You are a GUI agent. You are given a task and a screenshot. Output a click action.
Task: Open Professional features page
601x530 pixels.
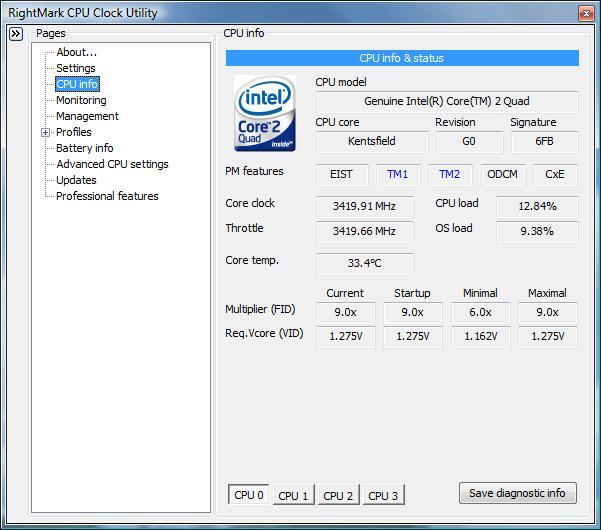tap(107, 196)
